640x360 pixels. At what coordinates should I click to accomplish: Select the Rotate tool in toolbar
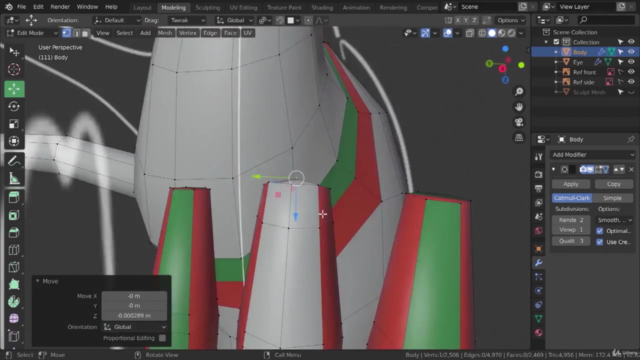[14, 107]
